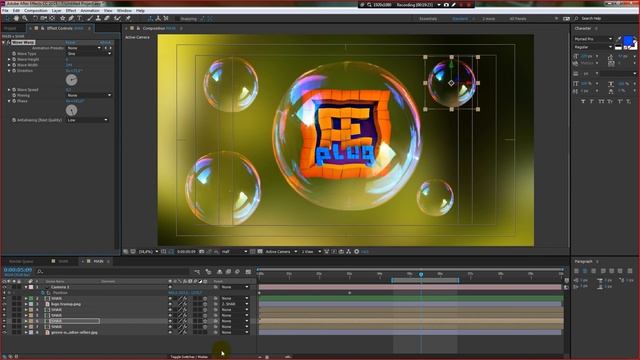Select the Pen tool
640x360 pixels.
[x=71, y=18]
